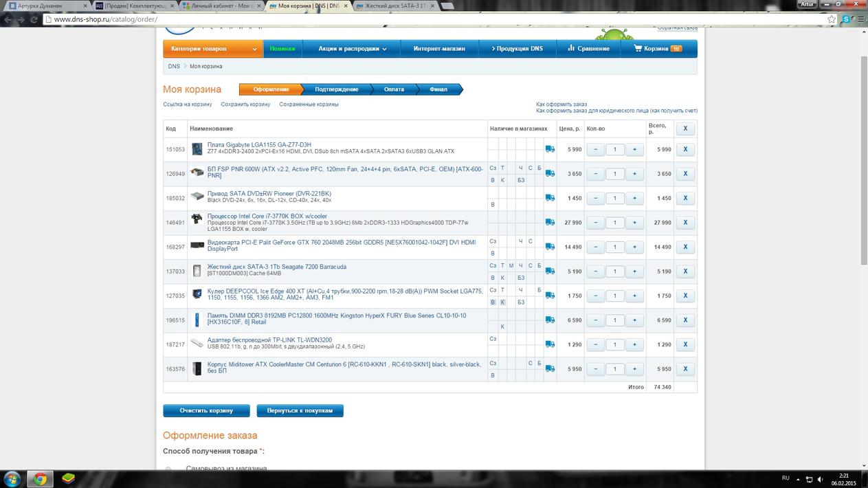This screenshot has width=868, height=488.
Task: Open the Gigabyte motherboard product thumbnail
Action: coord(197,148)
